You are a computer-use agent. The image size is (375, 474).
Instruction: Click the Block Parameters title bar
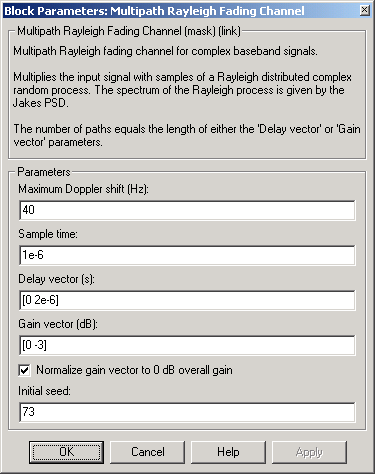(x=180, y=11)
